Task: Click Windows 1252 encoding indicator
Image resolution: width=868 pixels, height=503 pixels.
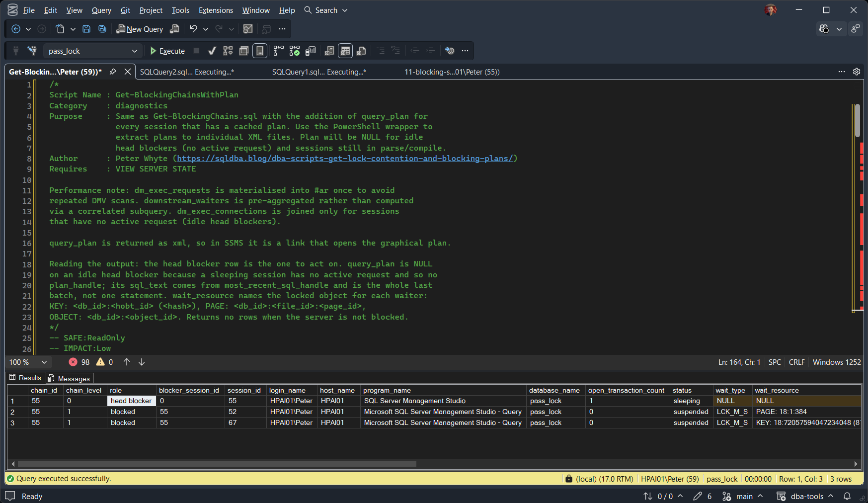Action: coord(837,362)
